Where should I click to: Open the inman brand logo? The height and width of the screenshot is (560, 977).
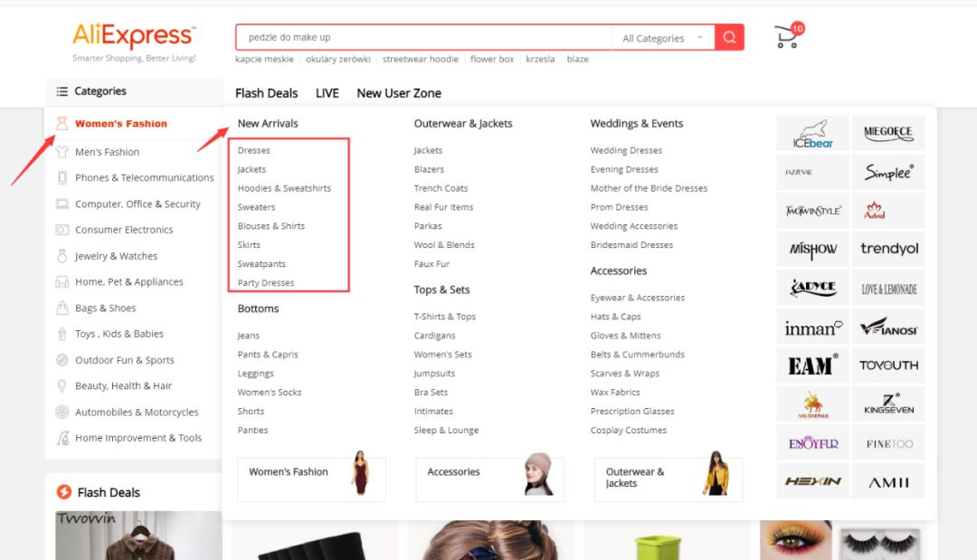[812, 327]
